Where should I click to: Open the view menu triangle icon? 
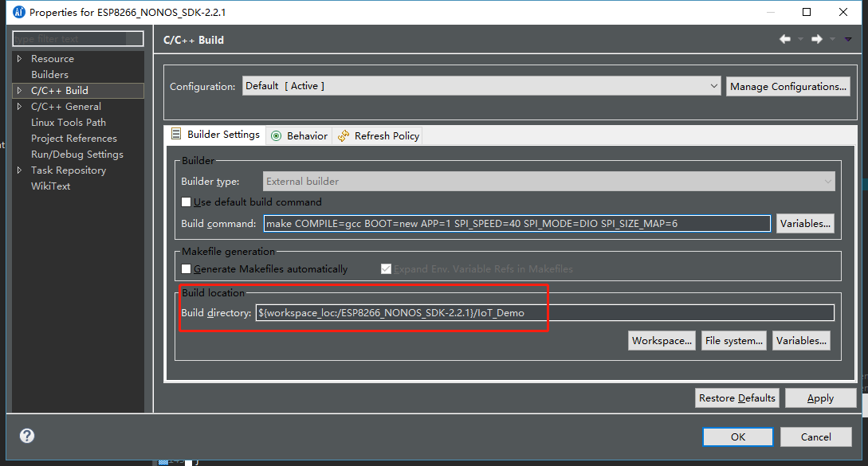tap(848, 39)
